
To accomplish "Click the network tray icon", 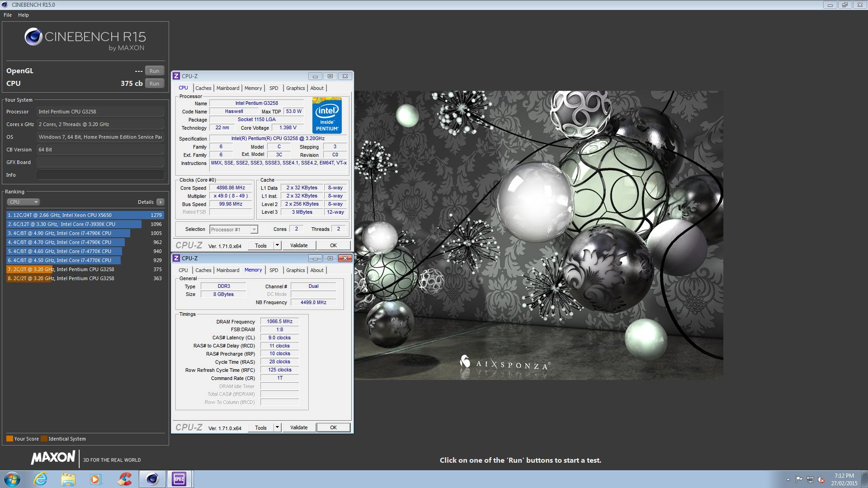I will (810, 479).
